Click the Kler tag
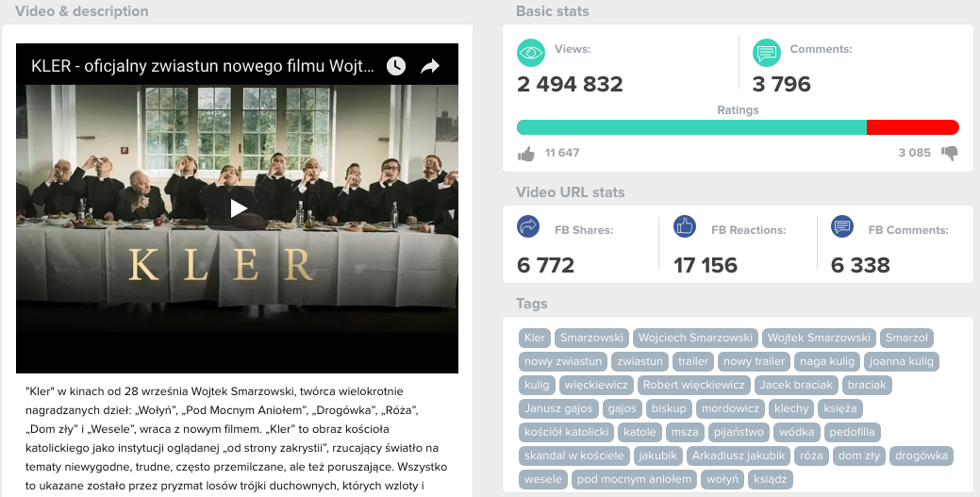The width and height of the screenshot is (980, 497). [x=535, y=338]
